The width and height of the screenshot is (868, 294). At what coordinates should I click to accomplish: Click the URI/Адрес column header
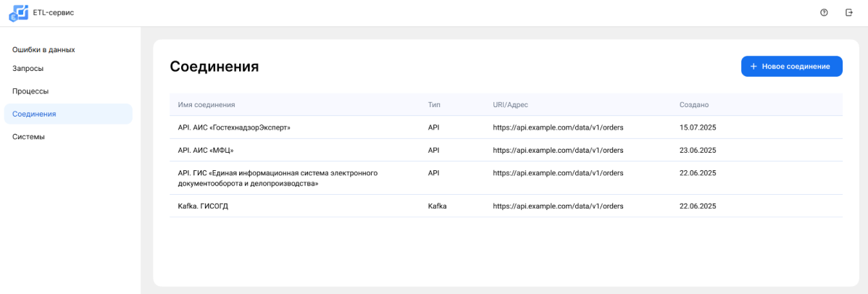point(510,105)
